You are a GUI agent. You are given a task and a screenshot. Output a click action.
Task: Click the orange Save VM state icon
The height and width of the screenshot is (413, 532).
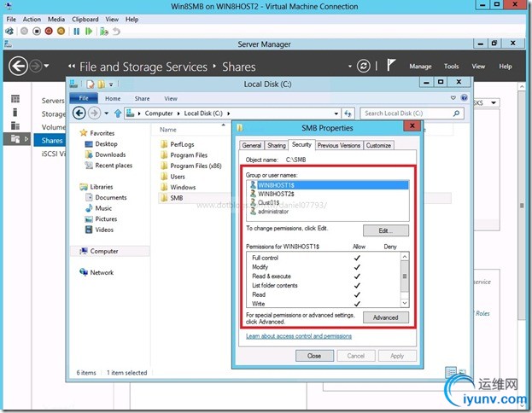pos(61,32)
